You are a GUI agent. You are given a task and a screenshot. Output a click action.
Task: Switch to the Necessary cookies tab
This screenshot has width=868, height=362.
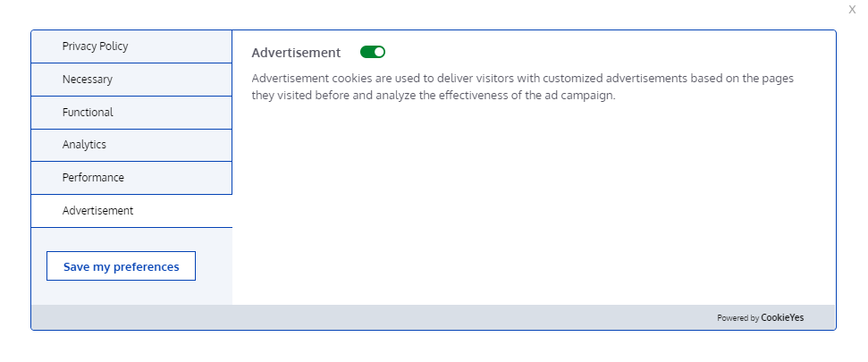[131, 80]
